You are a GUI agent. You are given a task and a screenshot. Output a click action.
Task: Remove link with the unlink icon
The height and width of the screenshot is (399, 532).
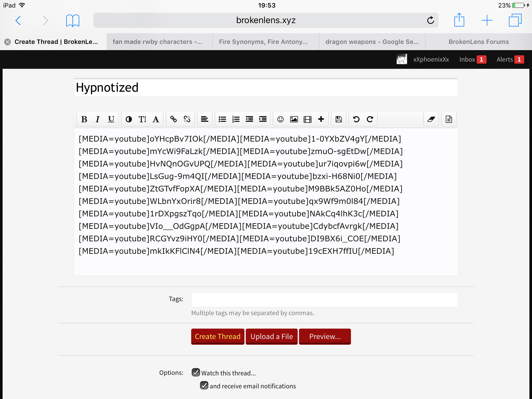[x=187, y=119]
